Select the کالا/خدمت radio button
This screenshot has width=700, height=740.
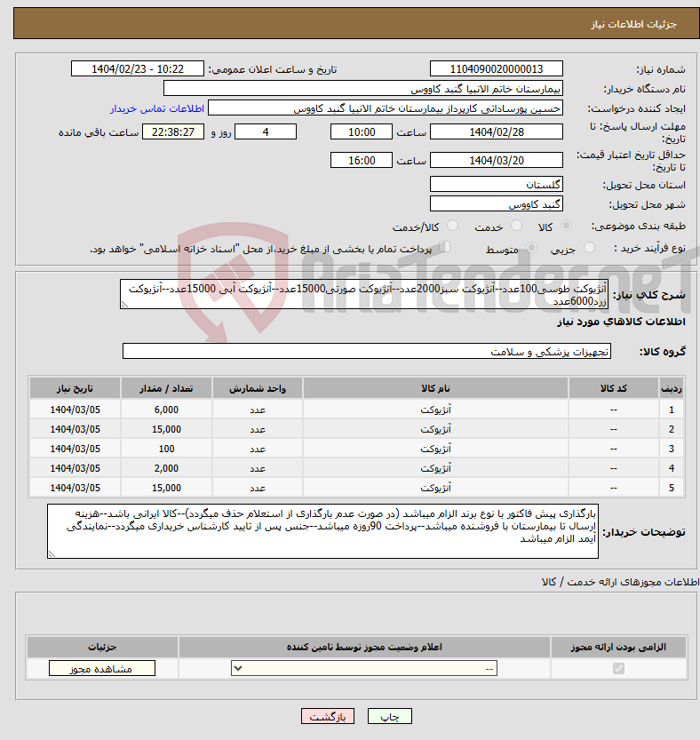pyautogui.click(x=452, y=226)
